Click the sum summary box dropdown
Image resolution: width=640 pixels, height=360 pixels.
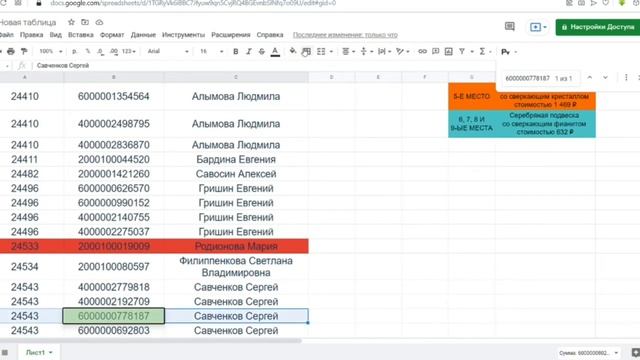(x=588, y=353)
